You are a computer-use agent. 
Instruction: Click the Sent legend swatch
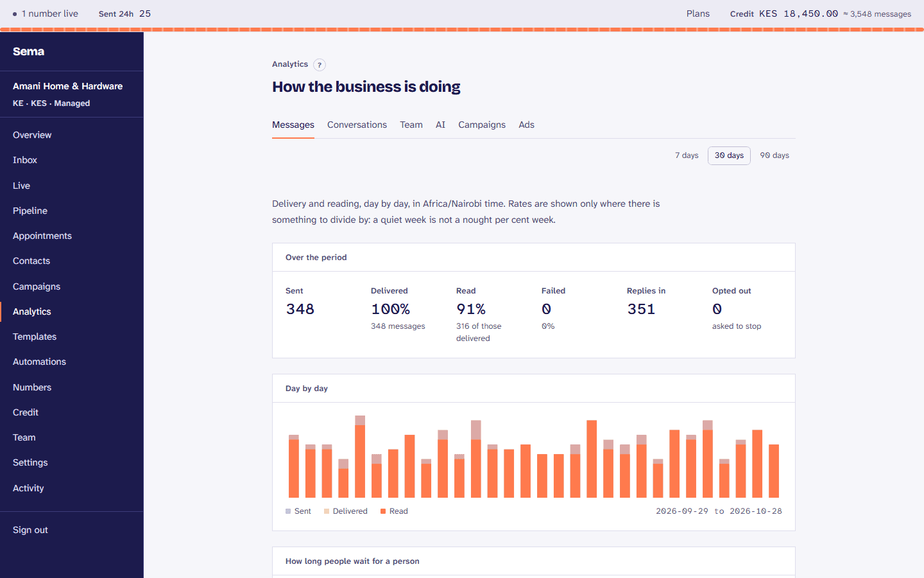click(288, 511)
